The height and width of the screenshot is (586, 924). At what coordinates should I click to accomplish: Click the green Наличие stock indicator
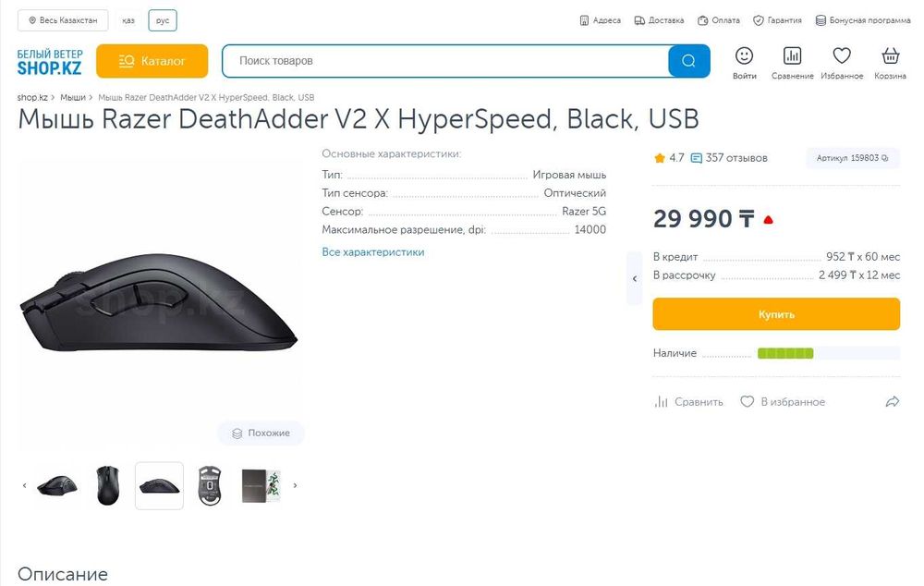click(x=784, y=353)
